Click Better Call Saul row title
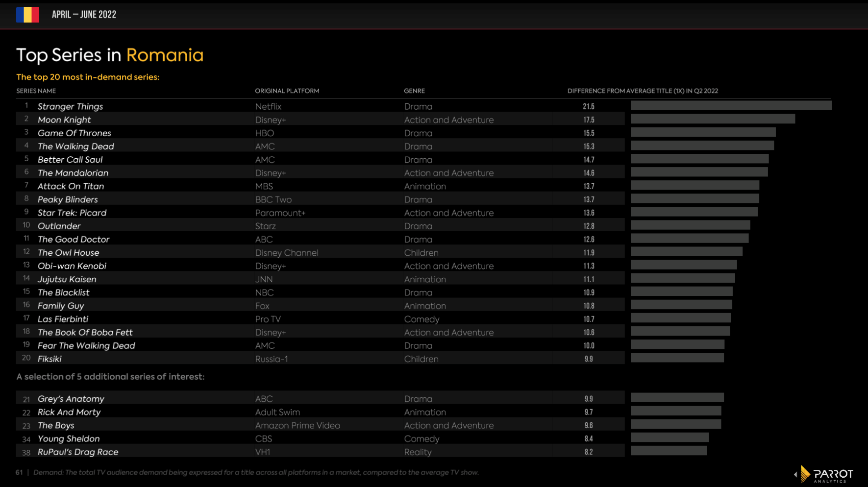Viewport: 868px width, 487px height. (70, 159)
